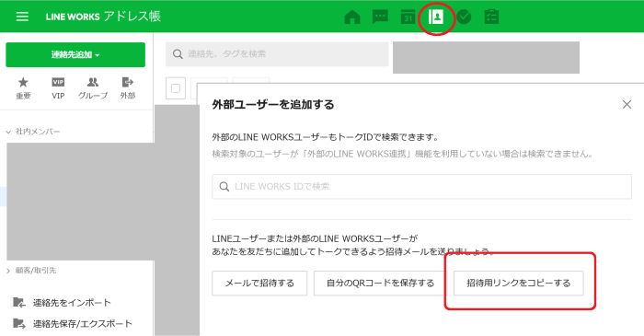This screenshot has width=644, height=336.
Task: Open the hamburger main menu
Action: (22, 17)
